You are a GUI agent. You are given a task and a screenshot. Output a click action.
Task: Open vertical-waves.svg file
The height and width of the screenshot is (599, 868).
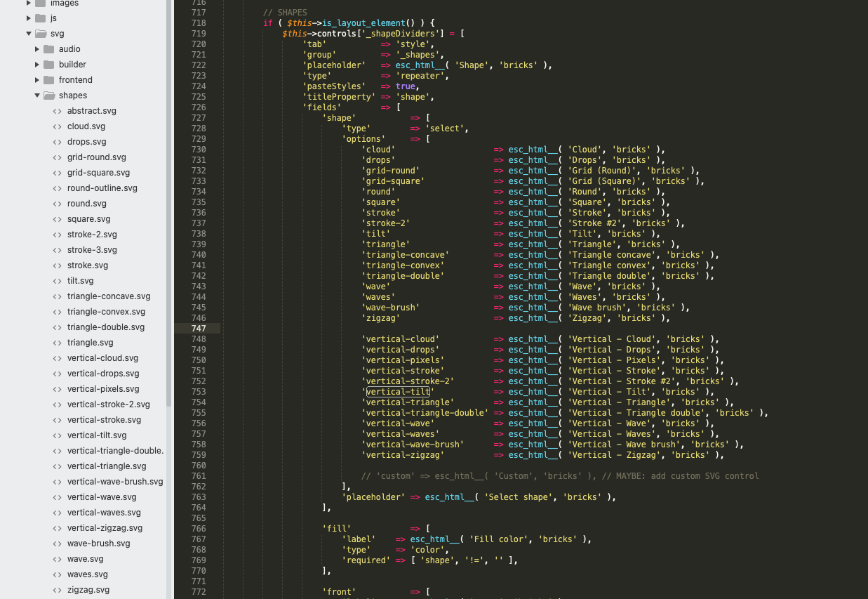[x=104, y=513]
